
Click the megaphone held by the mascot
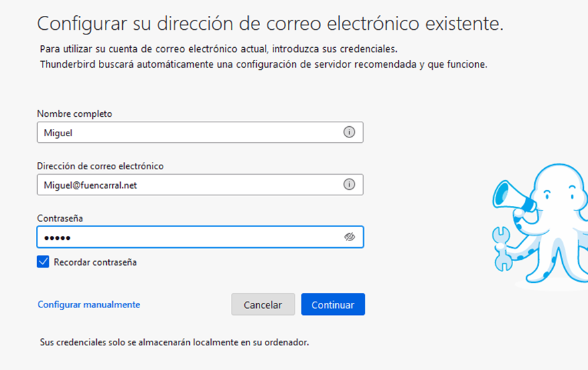509,197
